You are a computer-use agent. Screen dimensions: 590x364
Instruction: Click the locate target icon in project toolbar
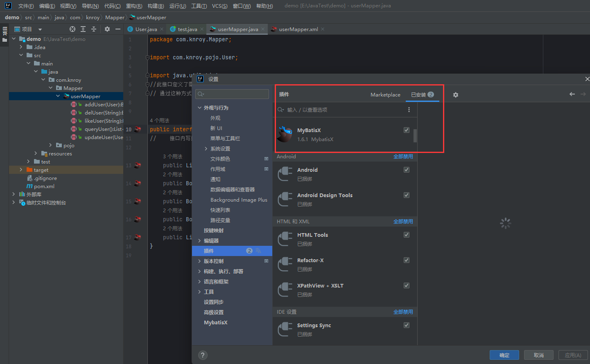(72, 29)
